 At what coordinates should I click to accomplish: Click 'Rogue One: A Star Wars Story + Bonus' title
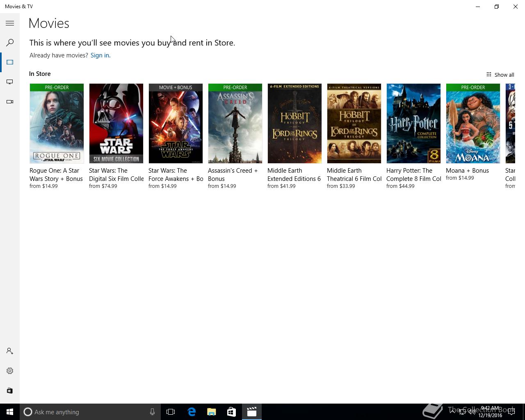click(56, 175)
